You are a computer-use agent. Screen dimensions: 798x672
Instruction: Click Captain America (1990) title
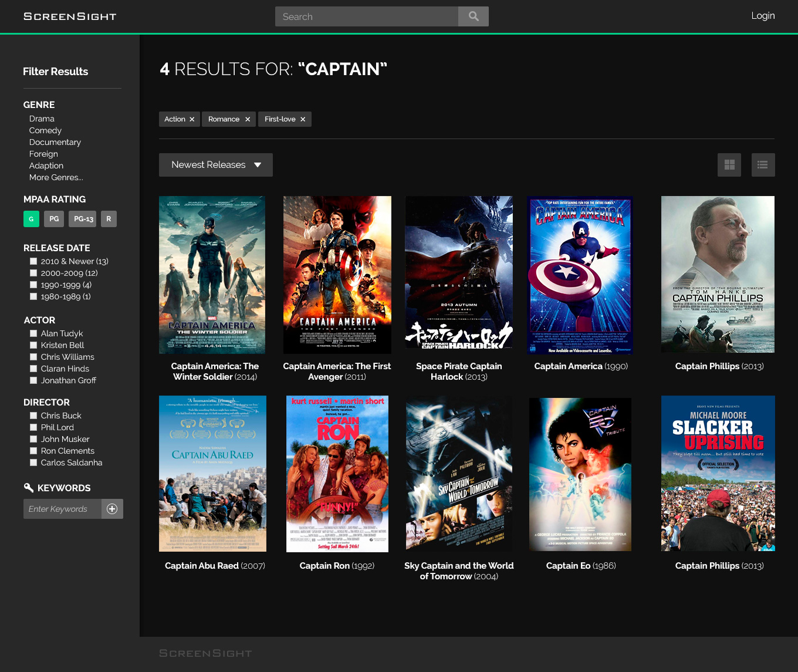[581, 366]
